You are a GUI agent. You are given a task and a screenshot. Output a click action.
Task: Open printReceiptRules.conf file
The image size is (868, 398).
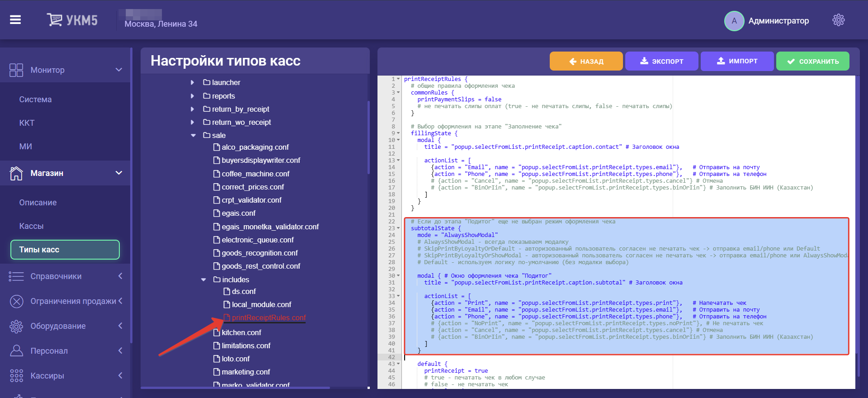(269, 317)
